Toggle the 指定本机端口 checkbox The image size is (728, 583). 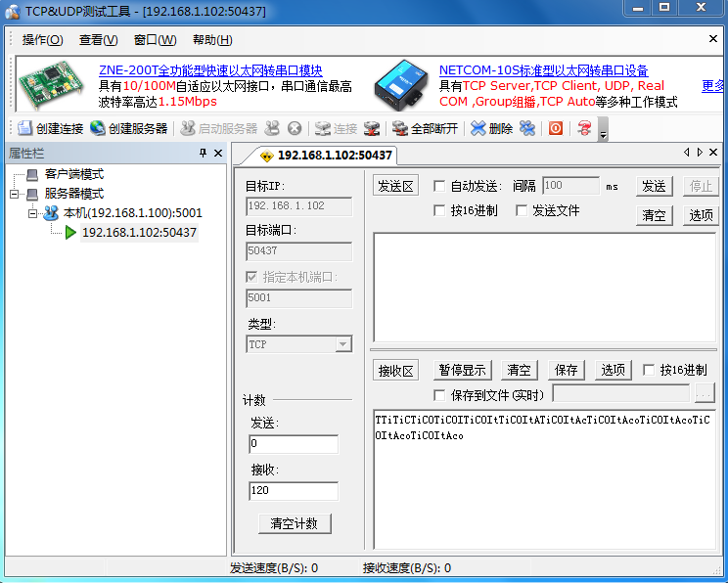251,277
